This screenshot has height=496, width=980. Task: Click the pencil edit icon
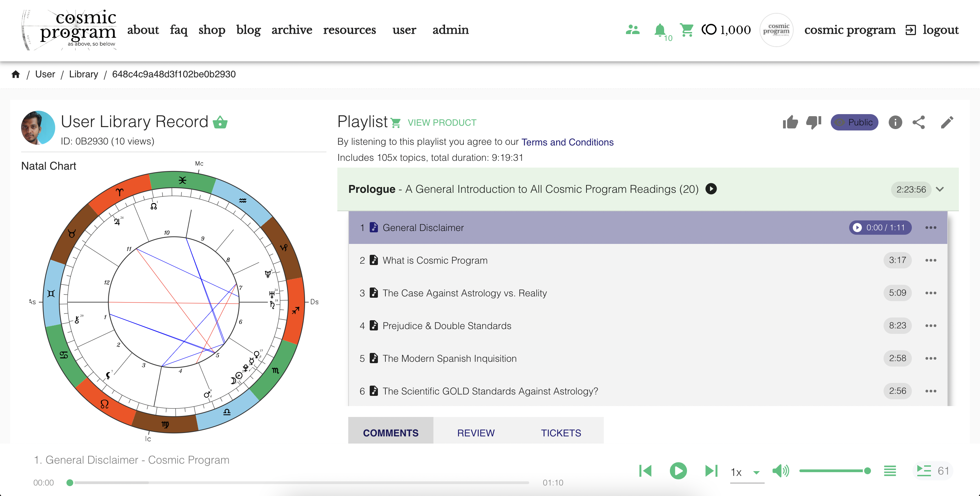[x=947, y=123]
